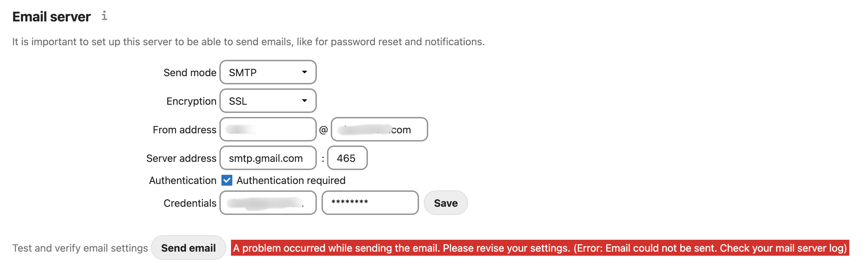Image resolution: width=868 pixels, height=270 pixels.
Task: Focus the From address username field
Action: (268, 129)
